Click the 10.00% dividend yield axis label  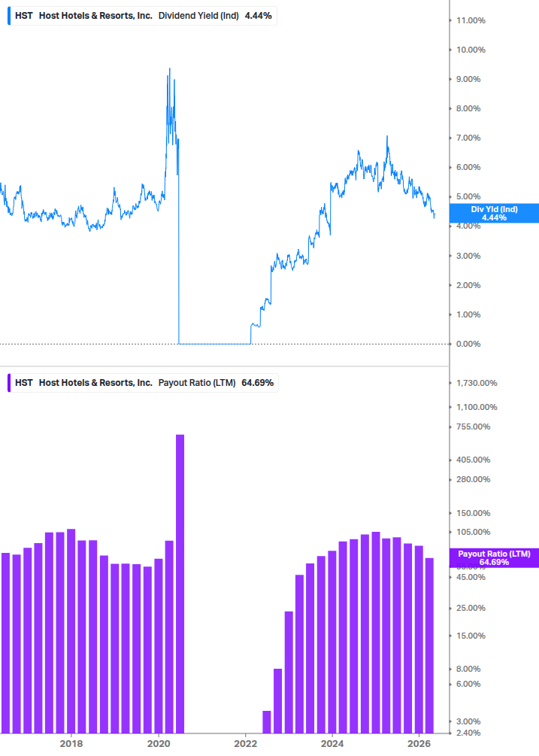point(471,50)
